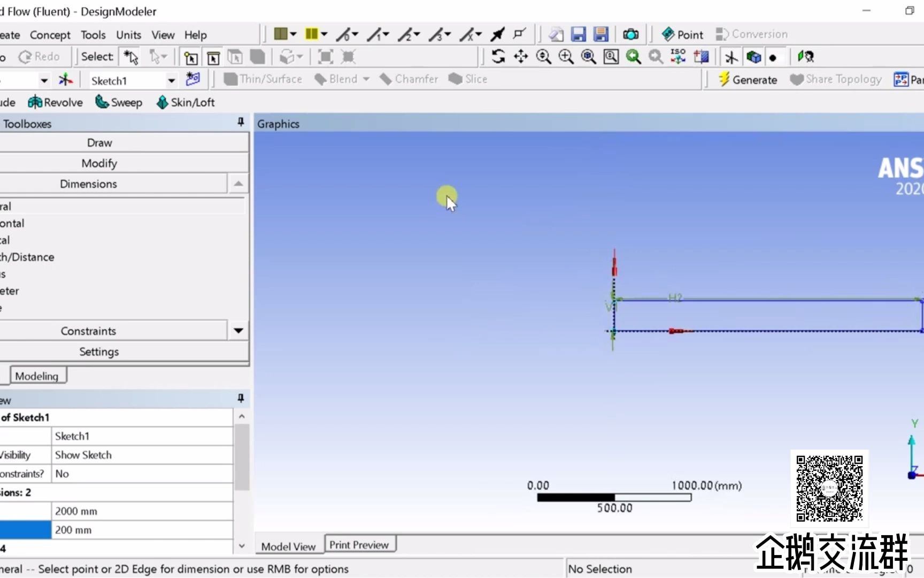Open the Concept menu
Viewport: 924px width, 578px height.
click(x=50, y=35)
